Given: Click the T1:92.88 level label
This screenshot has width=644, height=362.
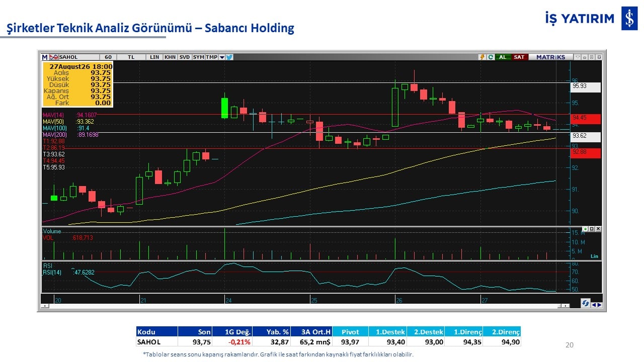Looking at the screenshot, I should pos(53,141).
